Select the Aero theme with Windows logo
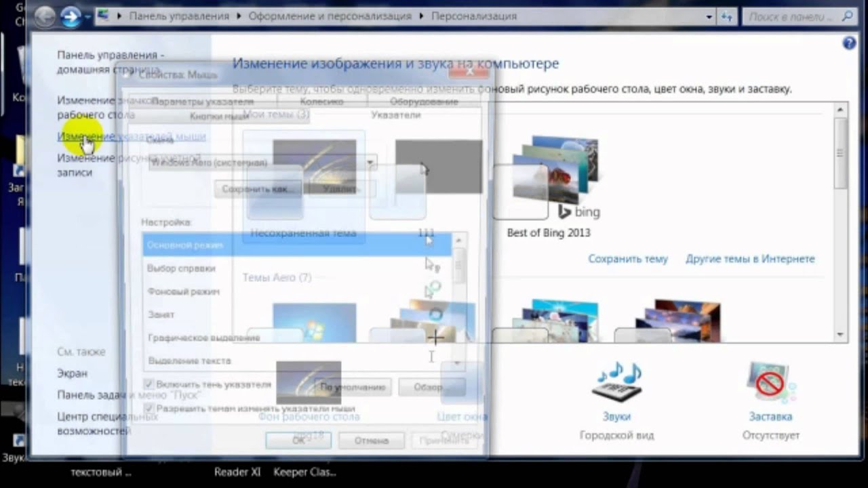868x488 pixels. 314,323
